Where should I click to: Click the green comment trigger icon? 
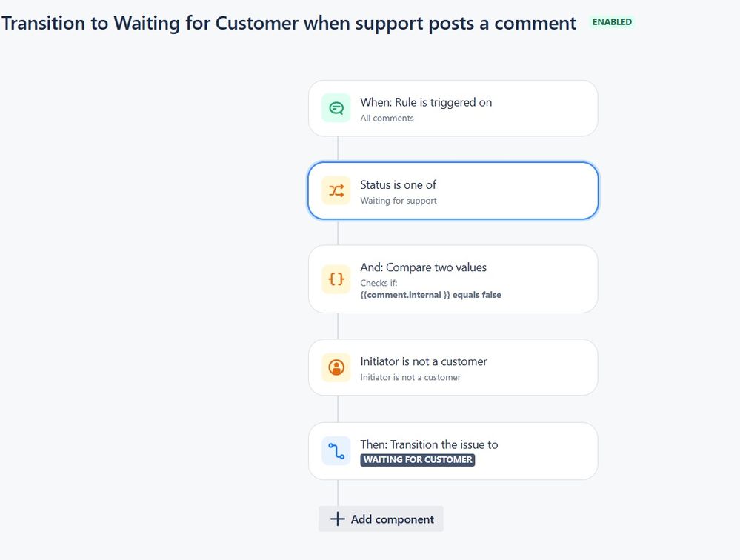tap(336, 108)
